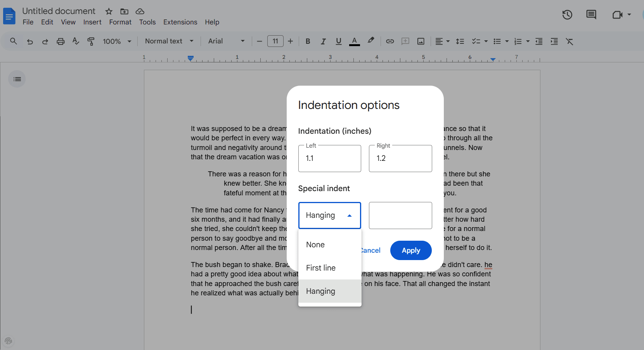This screenshot has height=350, width=644.
Task: Clear formatting
Action: click(570, 41)
